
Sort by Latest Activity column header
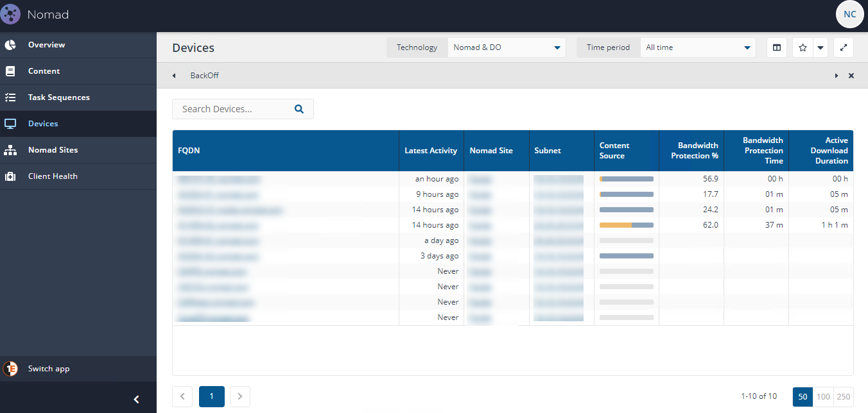click(431, 151)
